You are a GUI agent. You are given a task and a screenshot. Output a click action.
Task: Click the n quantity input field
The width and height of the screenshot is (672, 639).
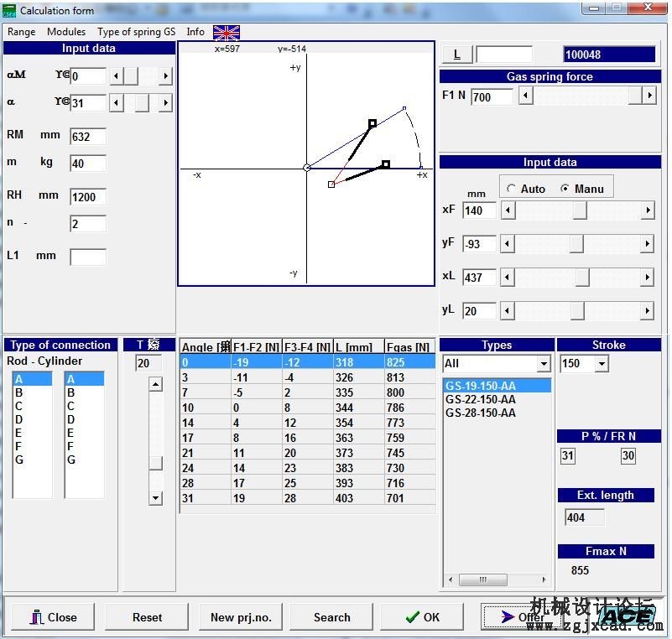coord(88,224)
